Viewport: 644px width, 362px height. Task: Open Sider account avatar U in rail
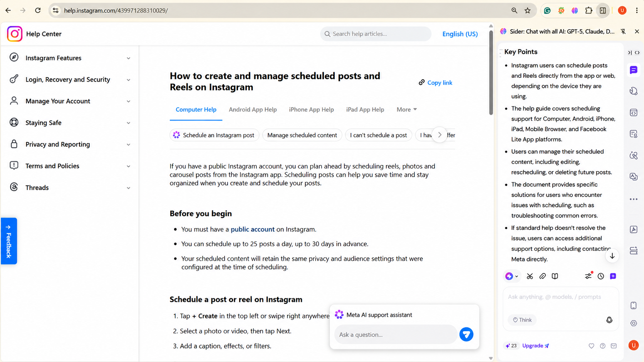(634, 345)
